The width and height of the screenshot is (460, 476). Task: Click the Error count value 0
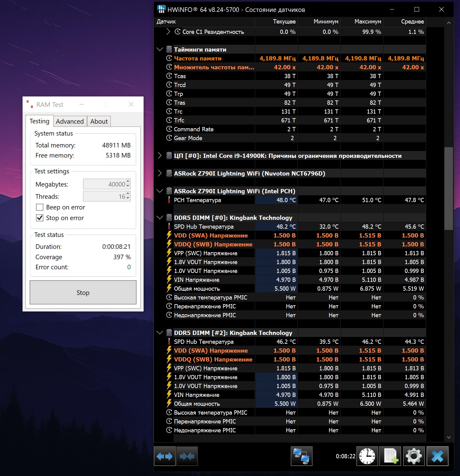coord(129,267)
